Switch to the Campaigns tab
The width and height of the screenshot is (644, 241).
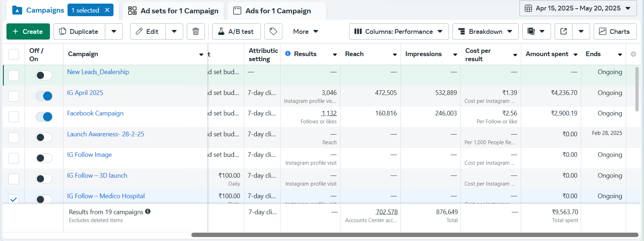tap(45, 10)
